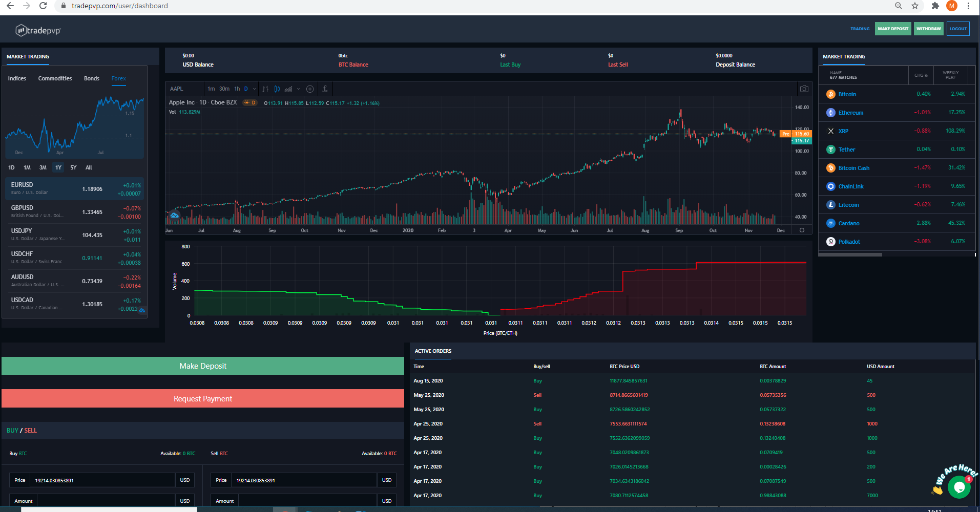
Task: Sort crypto list by WEEKLY PERF column
Action: (x=950, y=75)
